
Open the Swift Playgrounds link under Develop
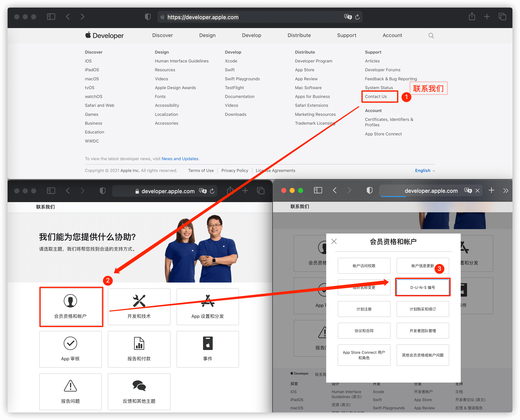pyautogui.click(x=242, y=79)
